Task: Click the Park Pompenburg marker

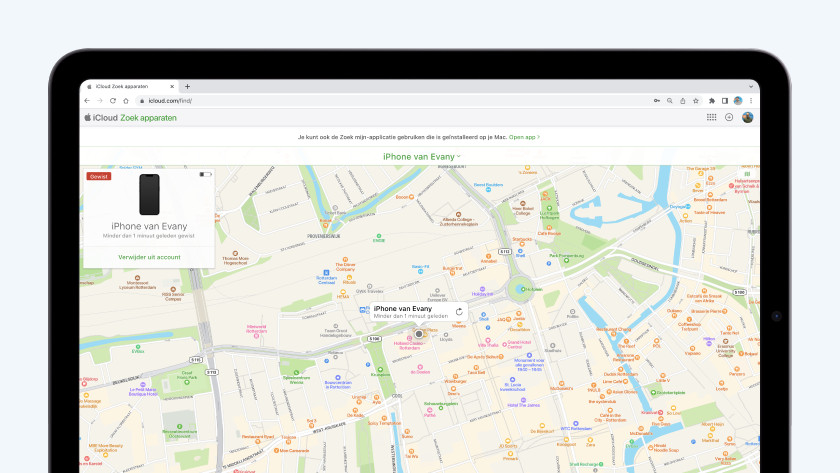Action: pos(566,260)
